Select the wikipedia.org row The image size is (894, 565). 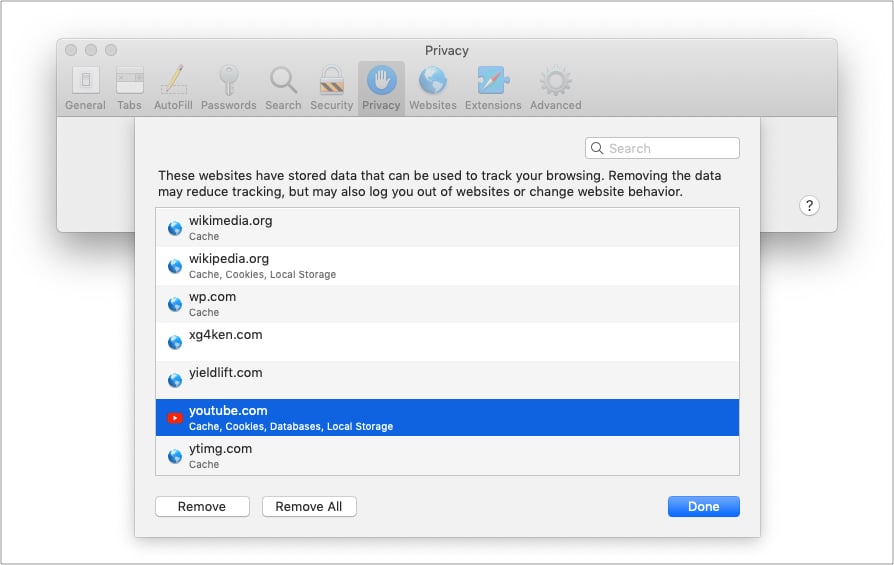[448, 266]
